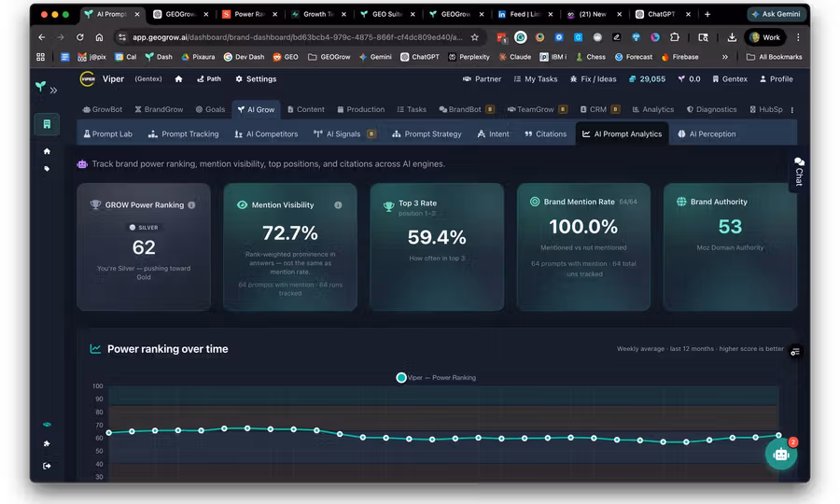Open the Analytics tab
Viewport: 840px width, 504px height.
(x=653, y=109)
